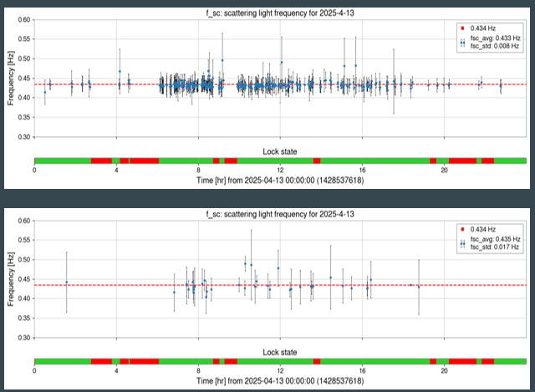Click the 'fsc_avg: 0.433 Hz' legend entry
The height and width of the screenshot is (392, 535).
[496, 38]
